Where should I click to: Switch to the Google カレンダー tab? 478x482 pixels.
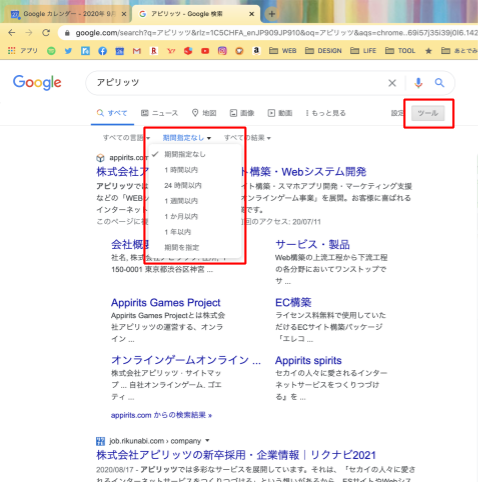pyautogui.click(x=68, y=14)
